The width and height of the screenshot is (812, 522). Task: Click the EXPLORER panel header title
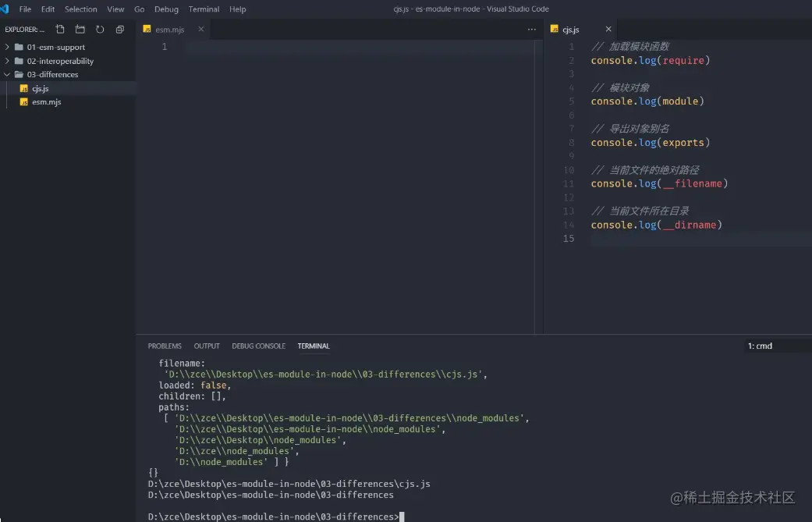coord(25,30)
